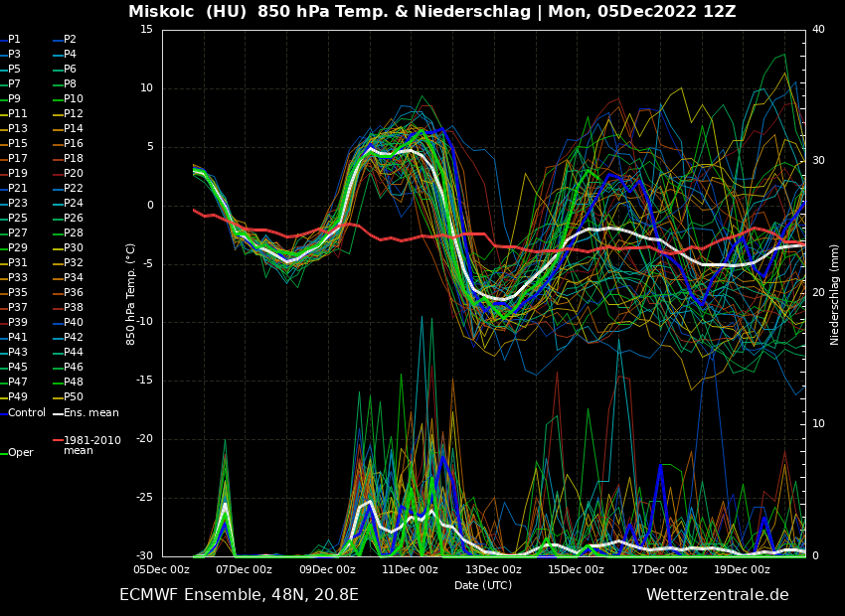The width and height of the screenshot is (845, 616).
Task: Click the Wetterzentrale.de text at the bottom right
Action: (x=717, y=595)
